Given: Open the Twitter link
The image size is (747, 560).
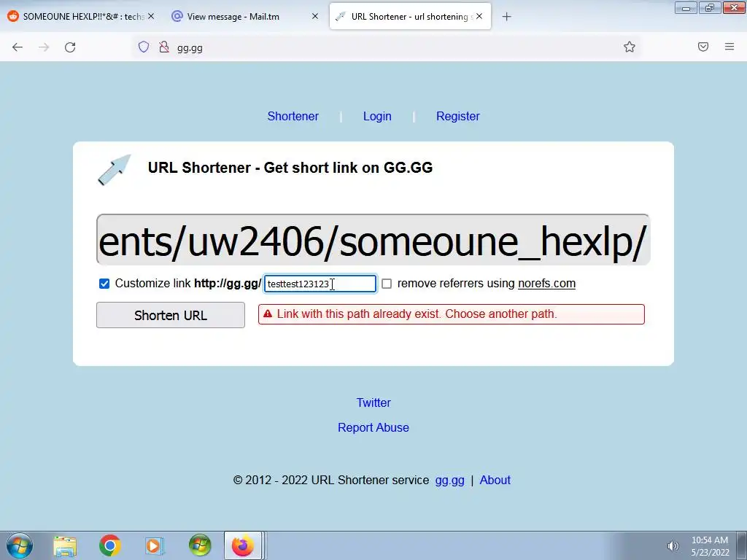Looking at the screenshot, I should (x=373, y=402).
